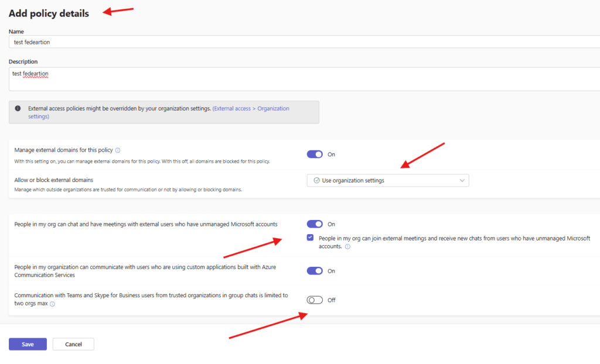Image resolution: width=600 pixels, height=364 pixels.
Task: Expand dropdown using the chevron arrow
Action: [x=462, y=181]
